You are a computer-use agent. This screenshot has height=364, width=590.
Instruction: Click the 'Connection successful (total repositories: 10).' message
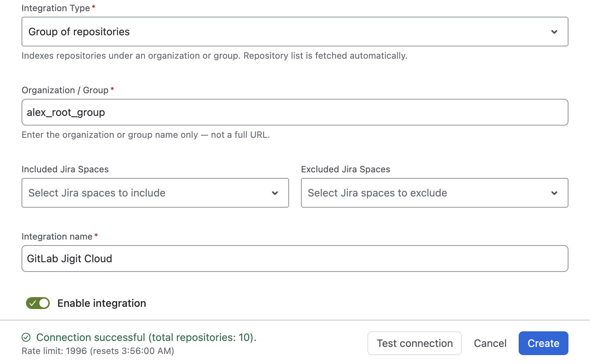[x=146, y=337]
